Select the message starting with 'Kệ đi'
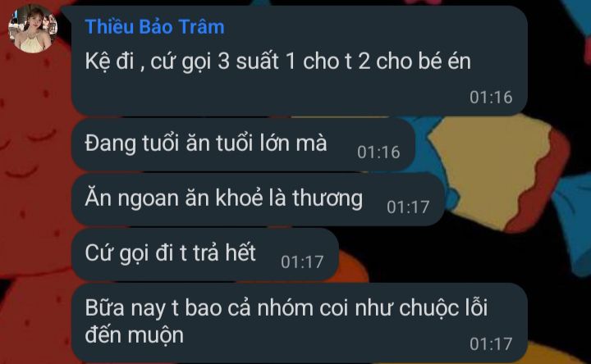This screenshot has height=364, width=591. coord(300,60)
